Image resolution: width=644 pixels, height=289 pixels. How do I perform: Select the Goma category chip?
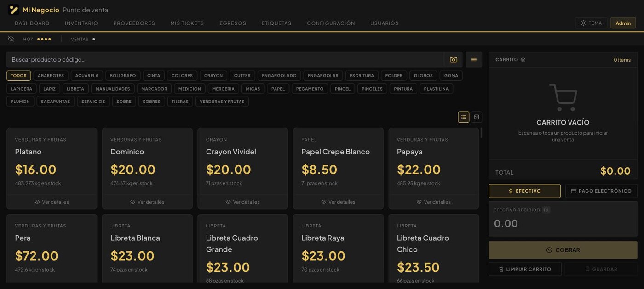click(451, 76)
